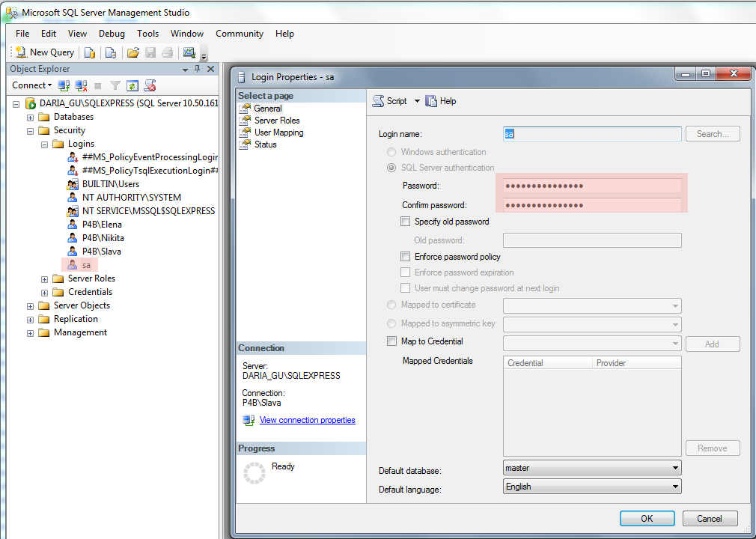Screen dimensions: 756x539
Task: Open the General page
Action: tap(267, 109)
